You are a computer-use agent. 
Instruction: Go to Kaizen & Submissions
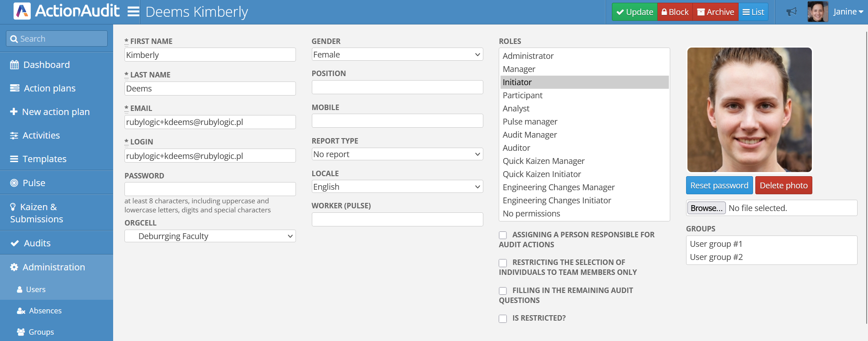37,213
